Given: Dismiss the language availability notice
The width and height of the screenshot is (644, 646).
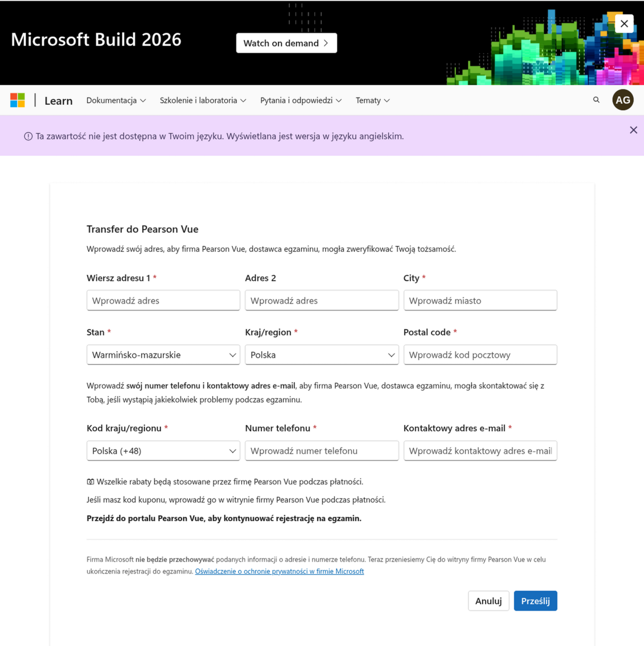Looking at the screenshot, I should coord(634,130).
